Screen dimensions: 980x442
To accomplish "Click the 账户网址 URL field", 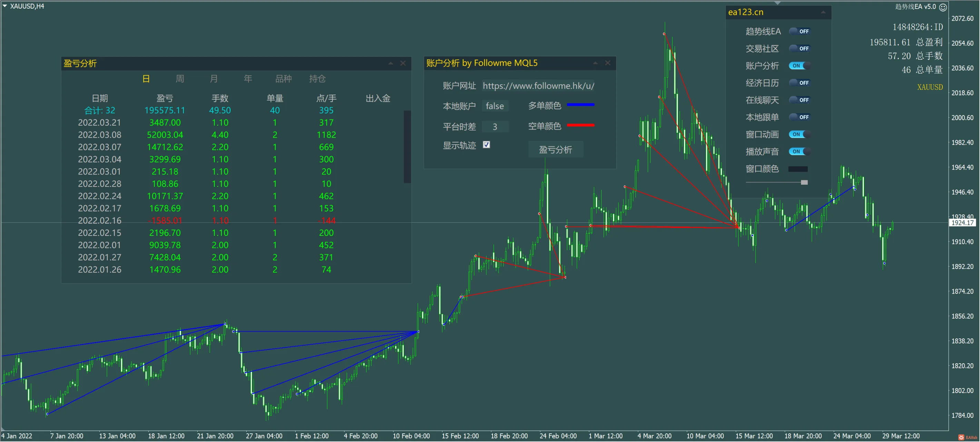I will [x=538, y=86].
